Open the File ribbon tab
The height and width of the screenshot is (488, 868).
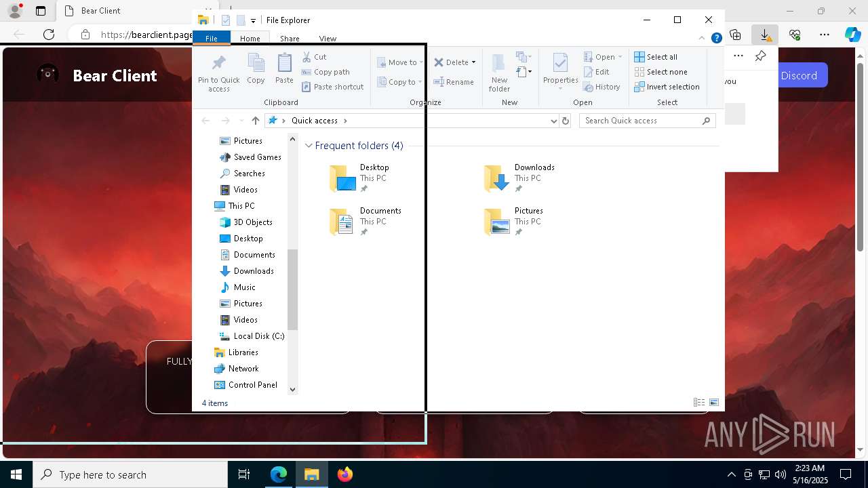(x=212, y=39)
